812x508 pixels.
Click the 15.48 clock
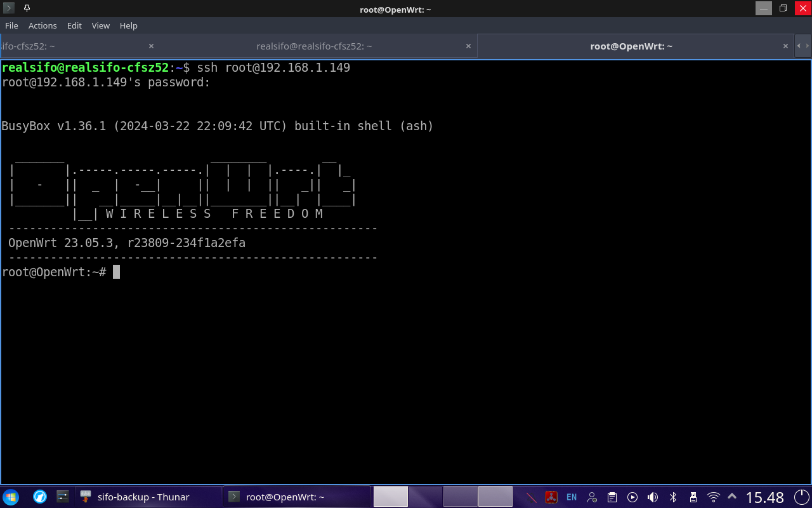(765, 497)
